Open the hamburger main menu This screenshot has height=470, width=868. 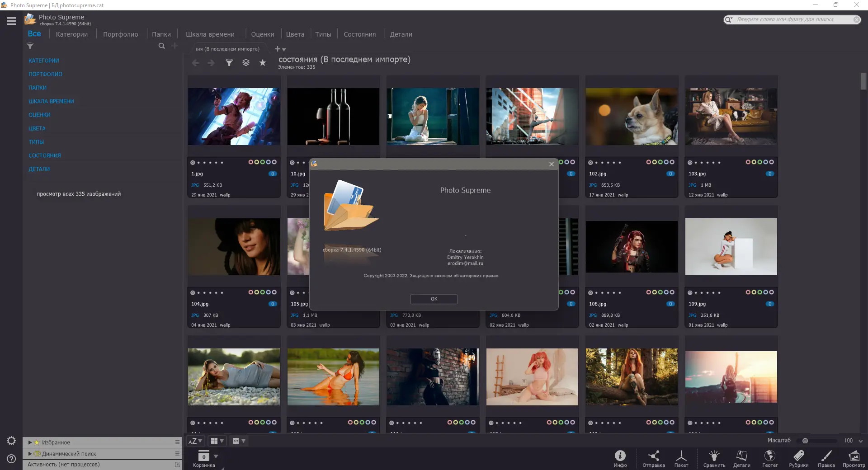[11, 21]
